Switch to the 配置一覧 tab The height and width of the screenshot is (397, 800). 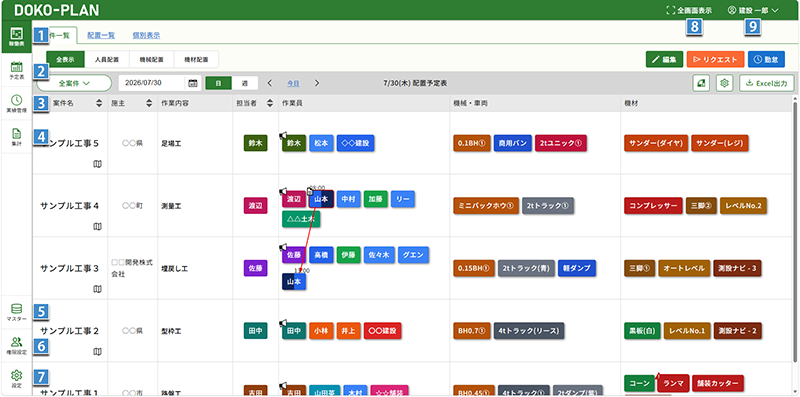click(101, 35)
